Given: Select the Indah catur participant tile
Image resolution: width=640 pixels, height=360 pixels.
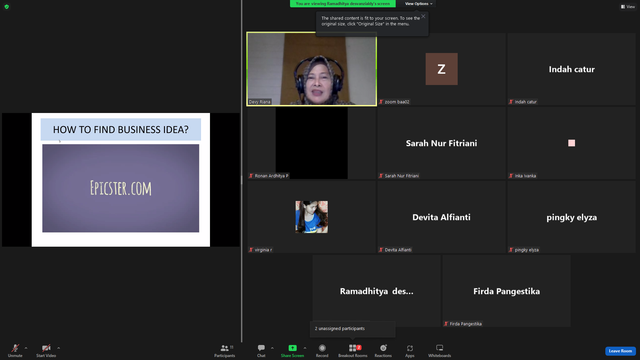Looking at the screenshot, I should [x=571, y=69].
